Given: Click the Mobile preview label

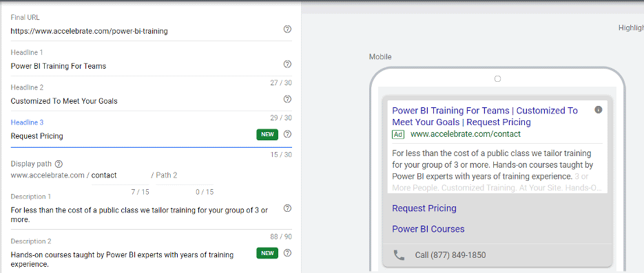Looking at the screenshot, I should [380, 57].
